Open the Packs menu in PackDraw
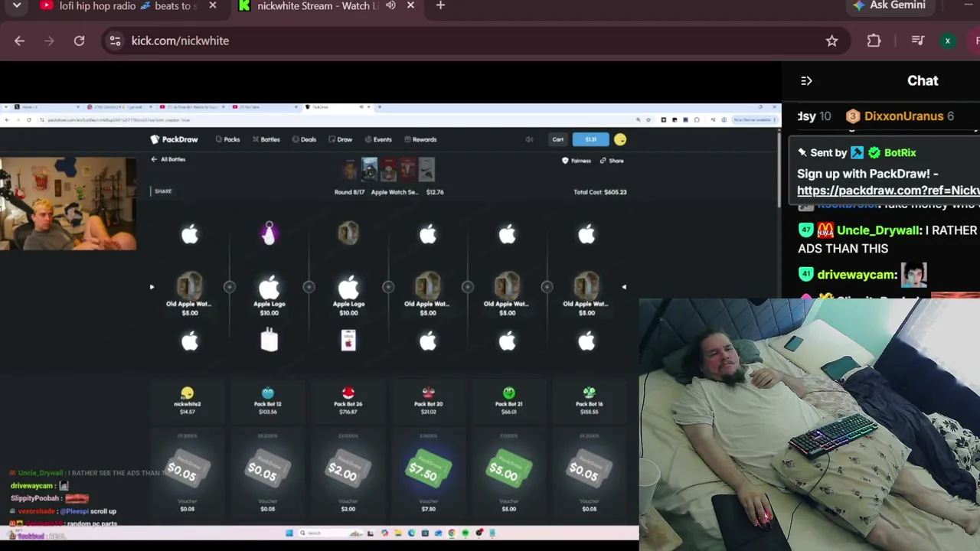 (227, 139)
